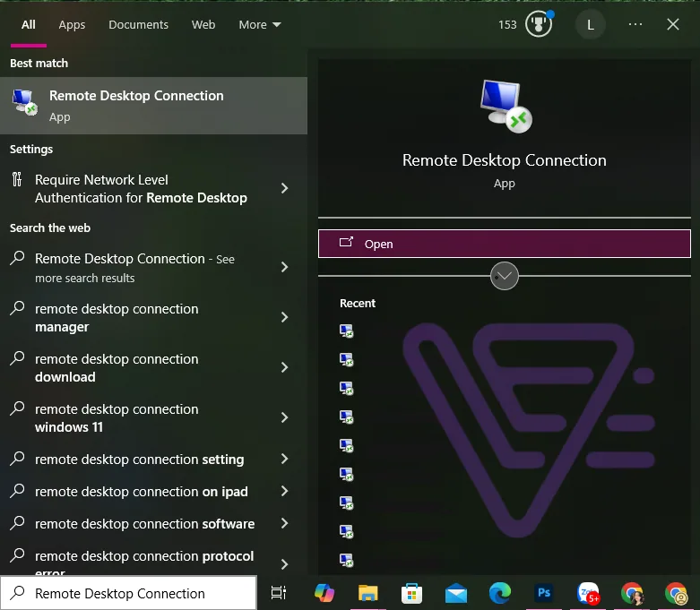This screenshot has height=610, width=700.
Task: Expand arrow for 'remote desktop connection download'
Action: click(x=284, y=367)
